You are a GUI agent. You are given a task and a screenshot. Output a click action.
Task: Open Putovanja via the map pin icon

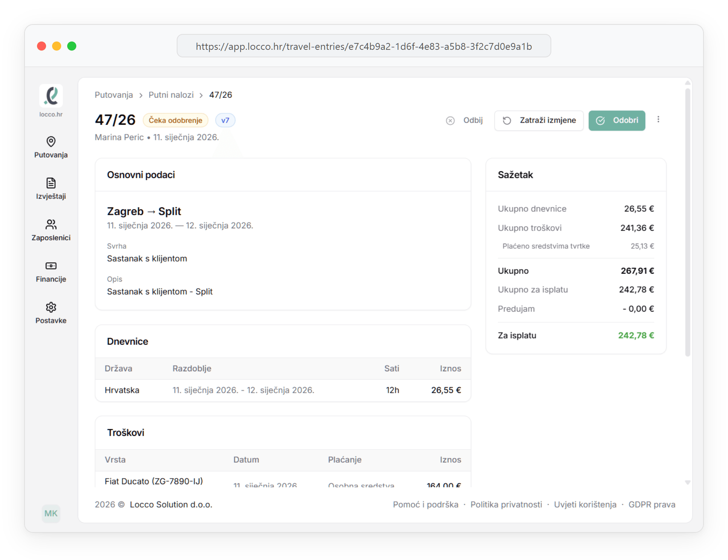[51, 142]
